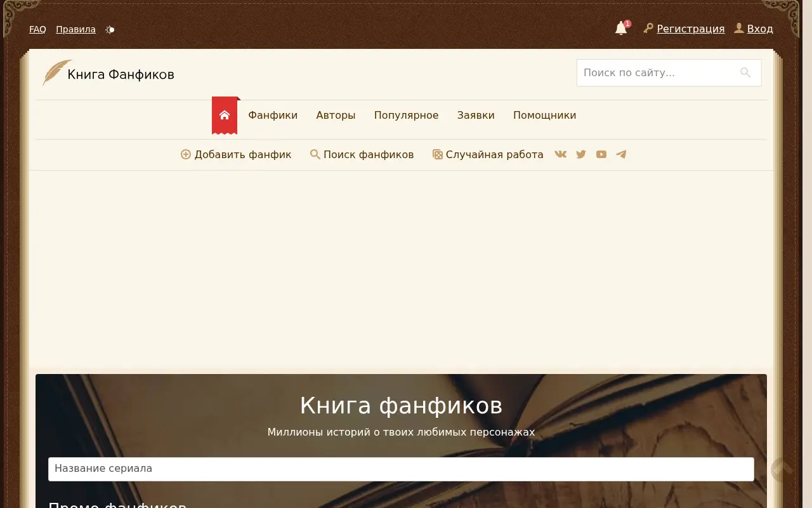Open the Фанфики menu item

[x=273, y=115]
